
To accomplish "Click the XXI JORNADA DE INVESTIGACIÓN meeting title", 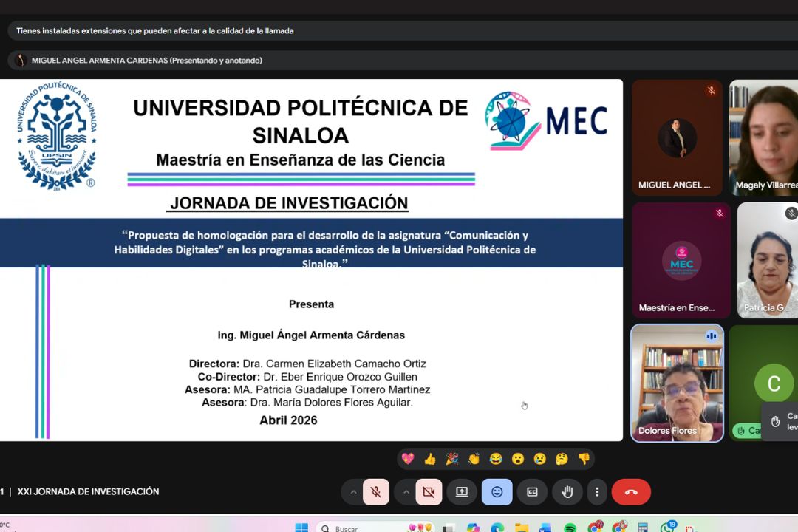I will 88,491.
